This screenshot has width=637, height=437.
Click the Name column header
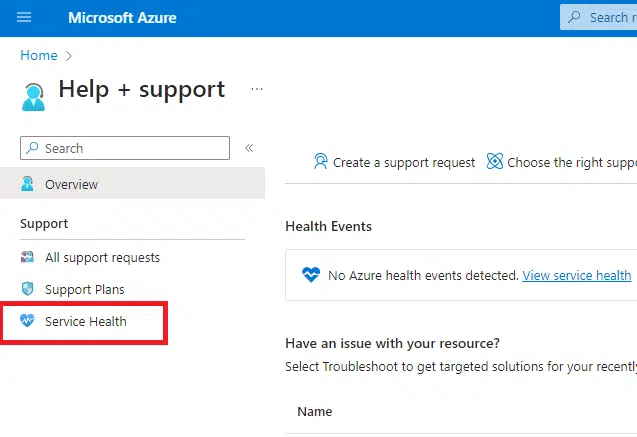pyautogui.click(x=315, y=412)
